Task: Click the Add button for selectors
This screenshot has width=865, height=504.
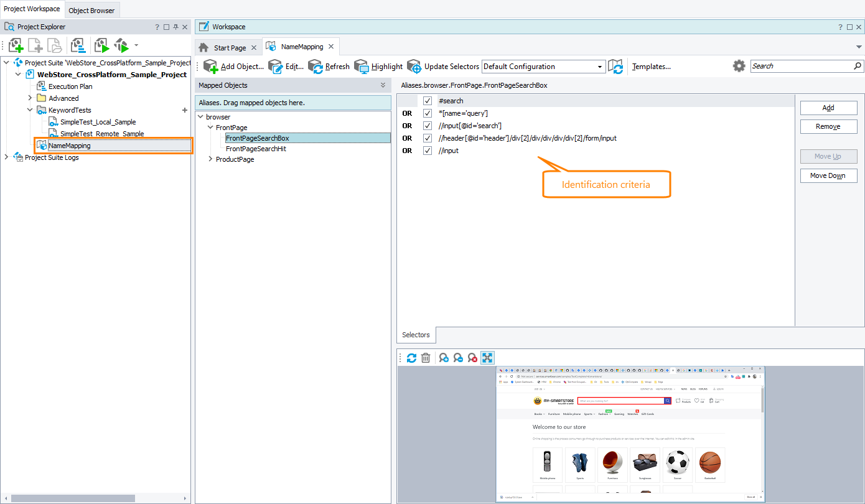Action: 828,107
